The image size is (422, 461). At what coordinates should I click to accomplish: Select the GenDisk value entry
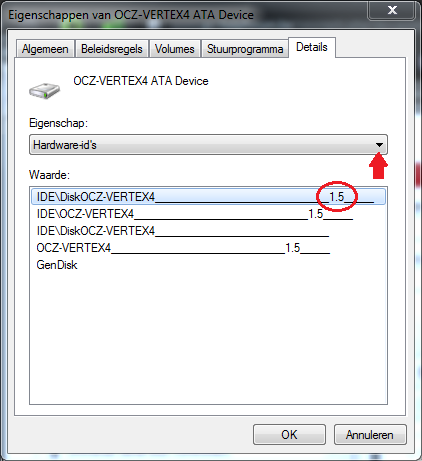click(57, 265)
